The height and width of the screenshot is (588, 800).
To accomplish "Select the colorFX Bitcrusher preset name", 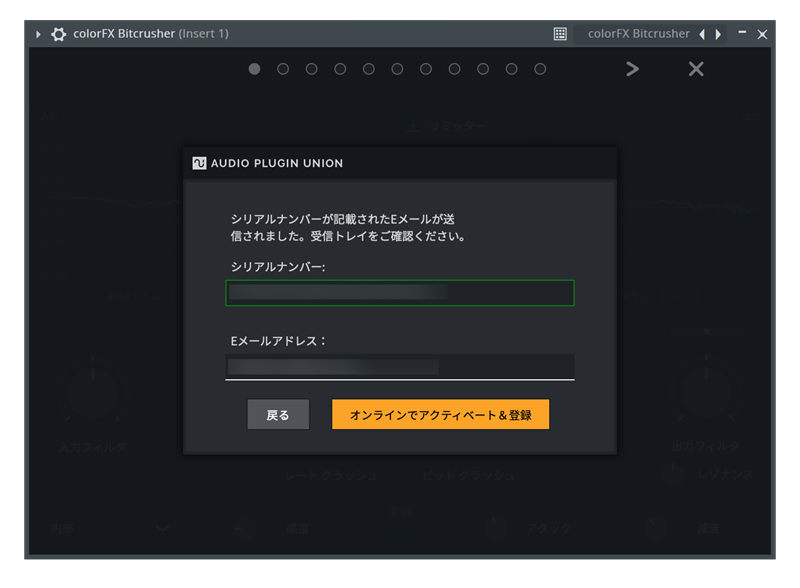I will (x=638, y=34).
